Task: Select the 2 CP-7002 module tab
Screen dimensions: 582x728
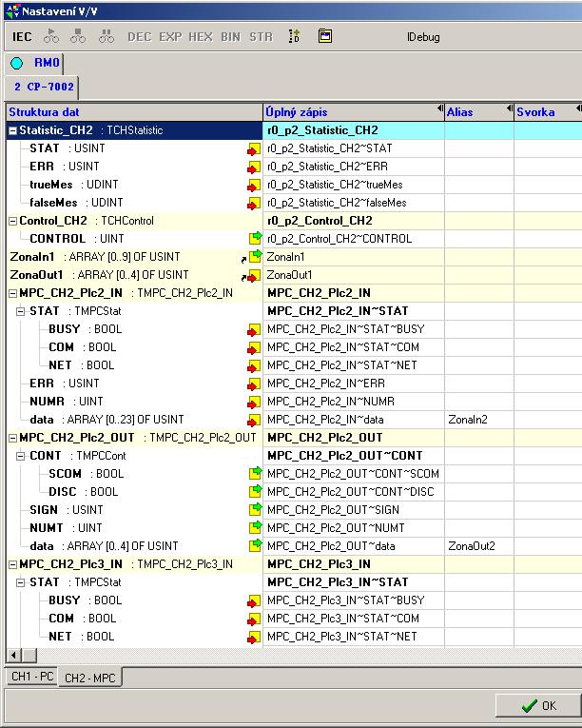Action: [x=42, y=87]
